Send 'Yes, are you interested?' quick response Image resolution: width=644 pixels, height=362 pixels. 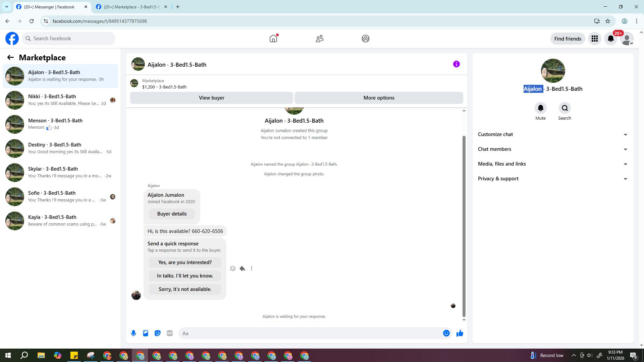(x=185, y=262)
